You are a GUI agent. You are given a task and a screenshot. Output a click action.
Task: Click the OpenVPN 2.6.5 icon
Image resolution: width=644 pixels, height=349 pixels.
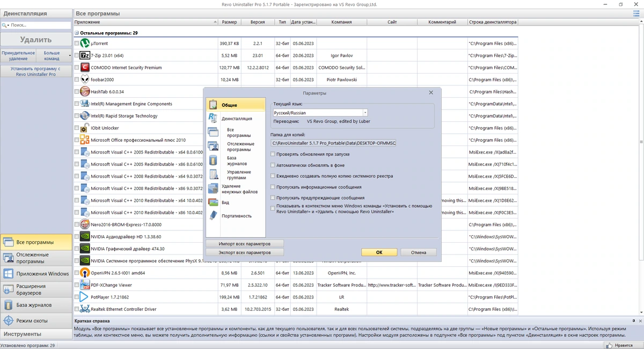point(84,273)
